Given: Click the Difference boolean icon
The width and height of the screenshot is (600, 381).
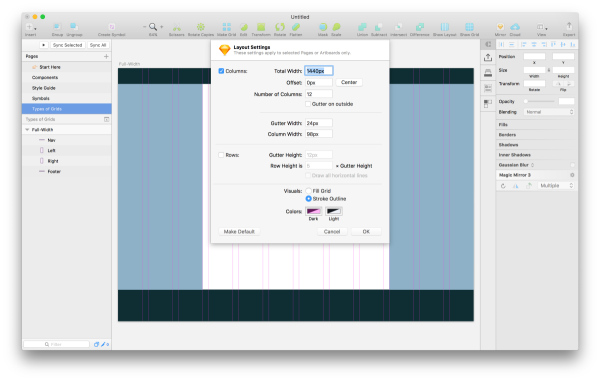Looking at the screenshot, I should point(420,26).
